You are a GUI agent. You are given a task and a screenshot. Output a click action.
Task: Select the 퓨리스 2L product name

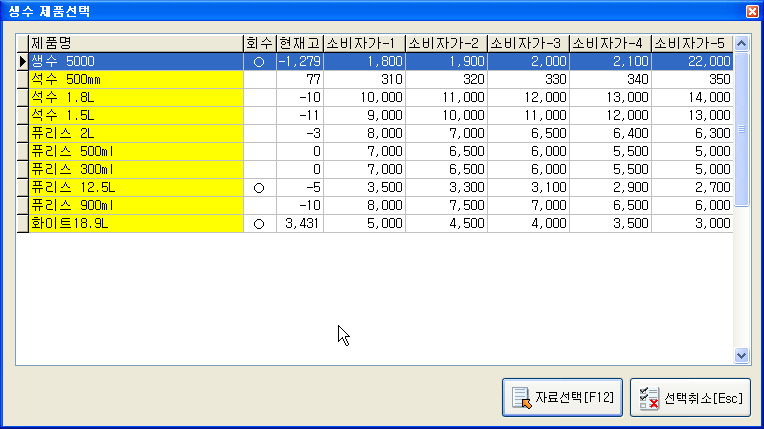(136, 134)
